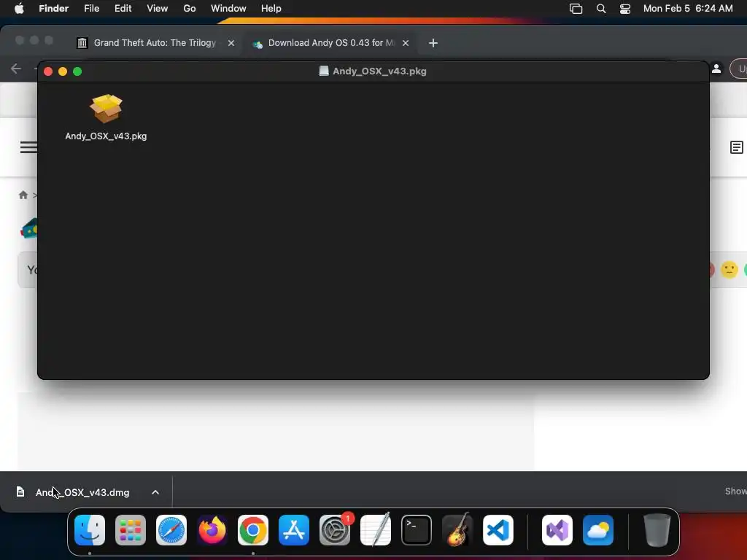
Task: Open the App Store from the Dock
Action: point(294,530)
